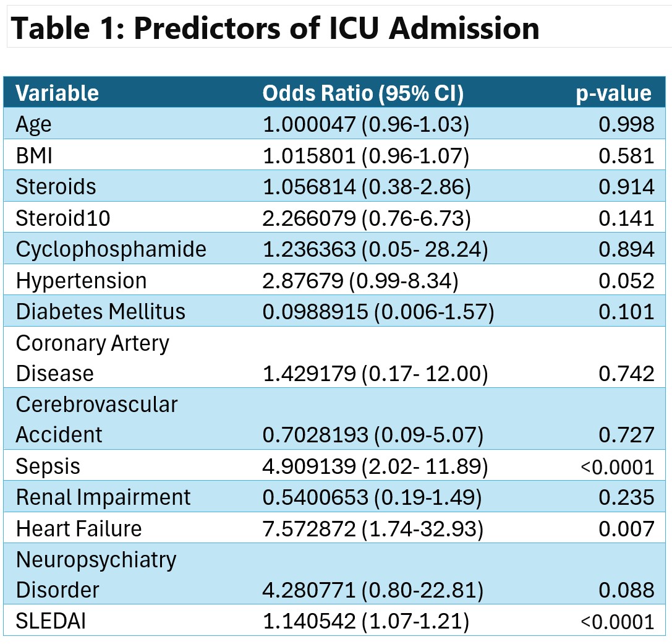
Task: Click the 'Age' row label
Action: click(x=34, y=124)
